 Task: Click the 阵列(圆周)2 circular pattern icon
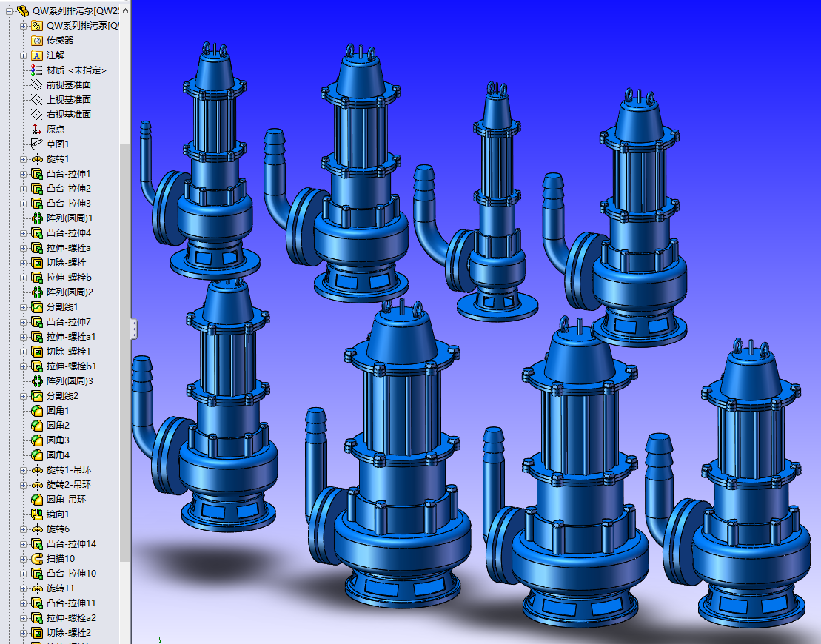point(37,292)
